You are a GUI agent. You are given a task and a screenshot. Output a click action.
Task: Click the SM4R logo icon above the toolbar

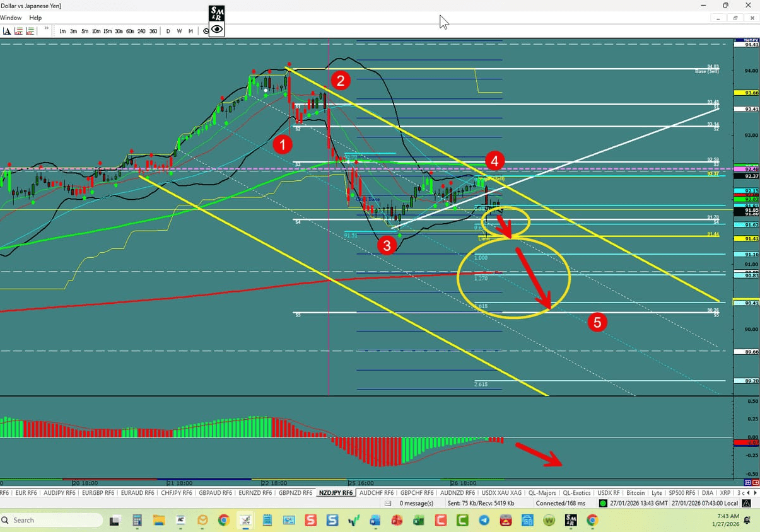click(x=216, y=11)
